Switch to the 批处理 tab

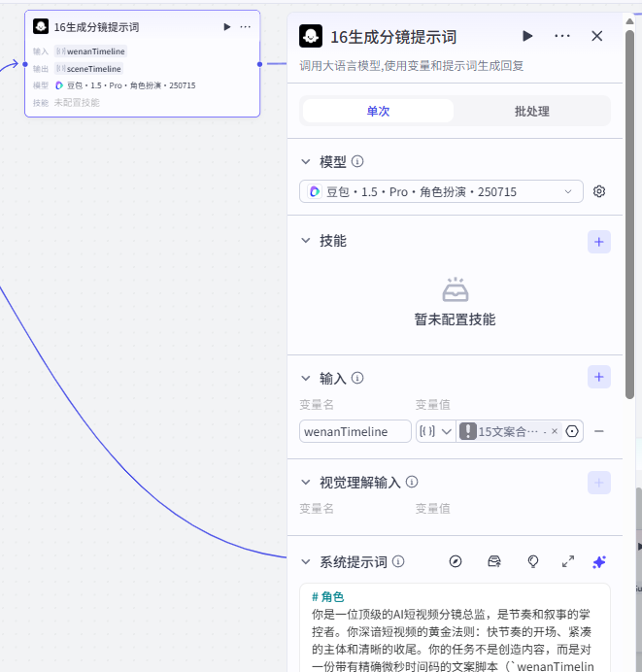(532, 111)
